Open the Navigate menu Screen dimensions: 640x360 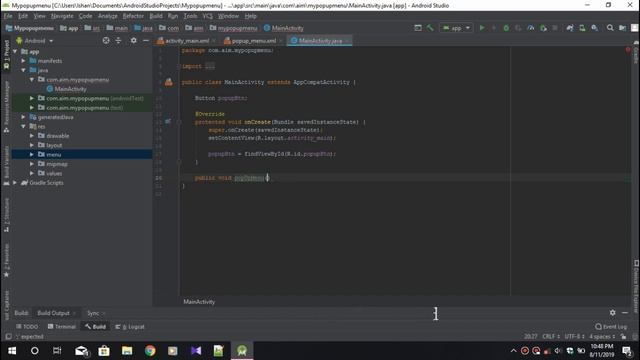click(62, 16)
